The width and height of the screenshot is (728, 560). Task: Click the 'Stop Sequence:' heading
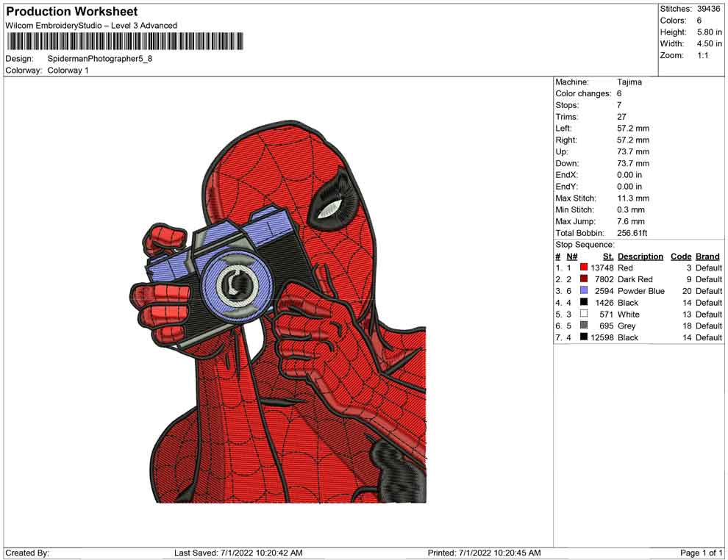[x=585, y=245]
